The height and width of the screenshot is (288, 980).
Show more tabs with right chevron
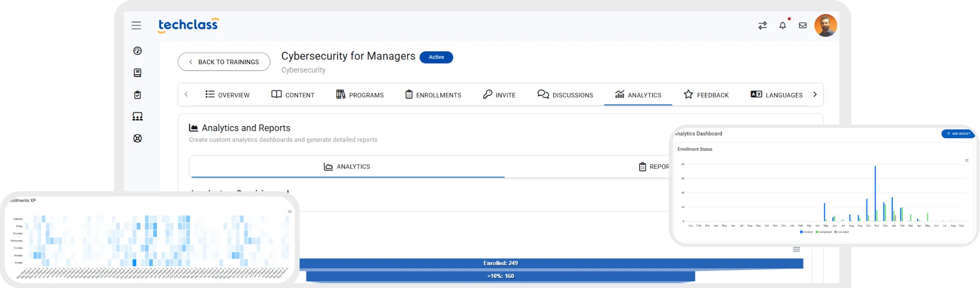pyautogui.click(x=815, y=94)
